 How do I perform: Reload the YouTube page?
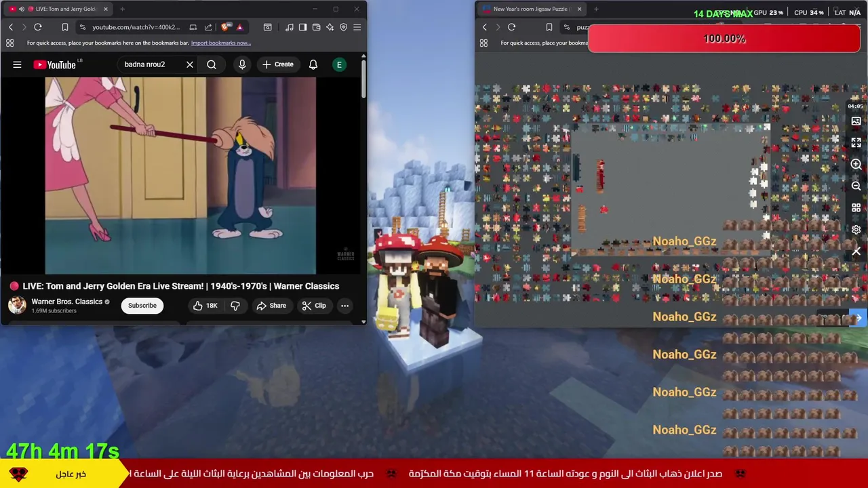(x=38, y=27)
